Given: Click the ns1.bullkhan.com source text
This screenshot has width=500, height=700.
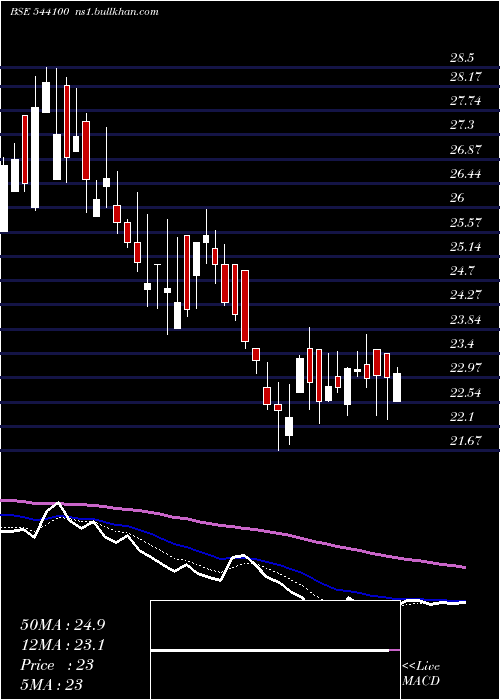Looking at the screenshot, I should click(118, 12).
